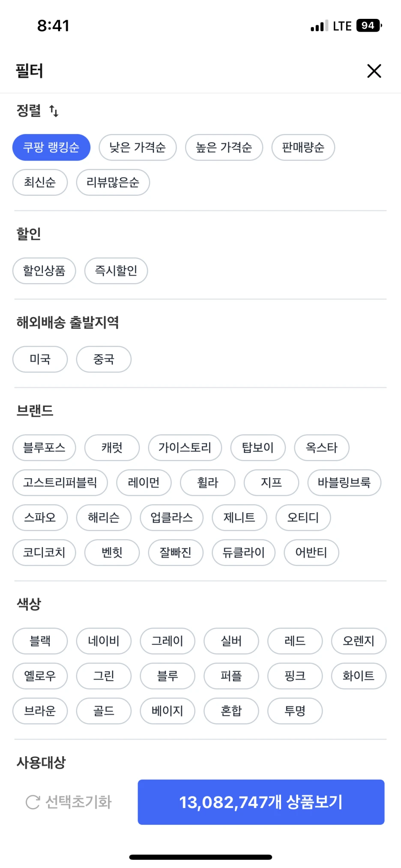The width and height of the screenshot is (401, 868).
Task: Select 낮은 가격순 sort option
Action: 138,147
